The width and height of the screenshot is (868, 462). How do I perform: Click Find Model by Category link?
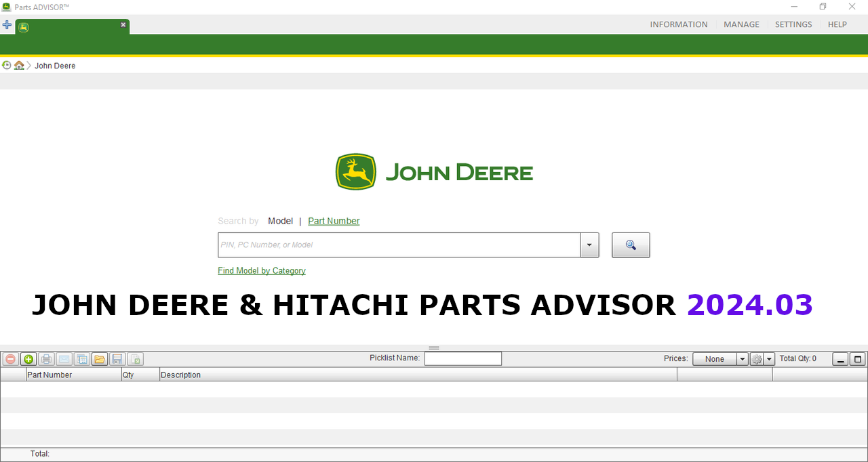click(x=261, y=270)
